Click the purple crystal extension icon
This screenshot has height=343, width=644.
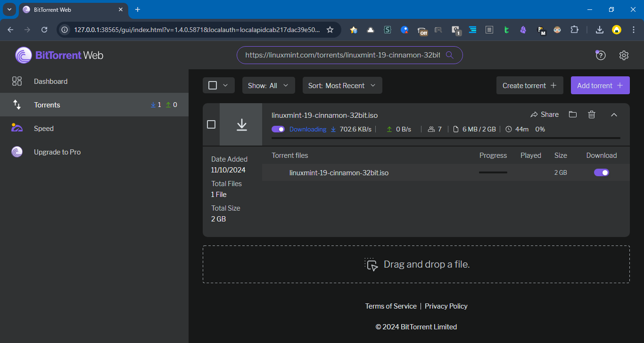(x=523, y=30)
